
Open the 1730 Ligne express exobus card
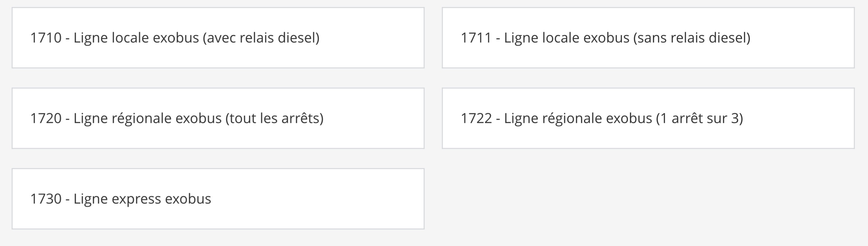pos(218,199)
